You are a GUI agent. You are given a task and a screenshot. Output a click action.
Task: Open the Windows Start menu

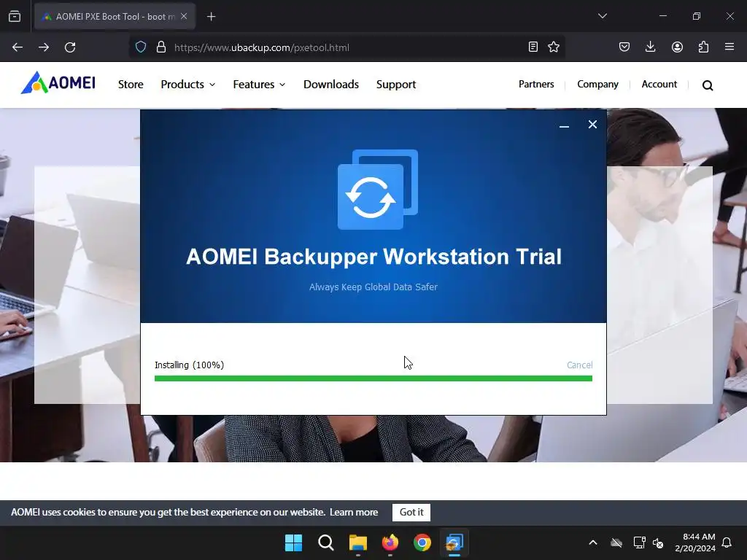click(x=293, y=542)
